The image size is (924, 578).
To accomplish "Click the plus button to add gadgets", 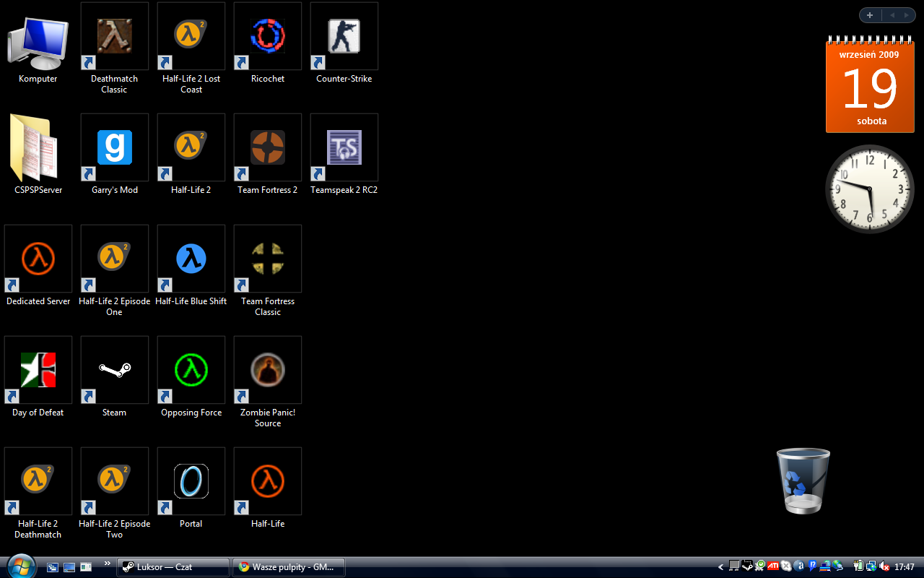I will click(x=870, y=15).
